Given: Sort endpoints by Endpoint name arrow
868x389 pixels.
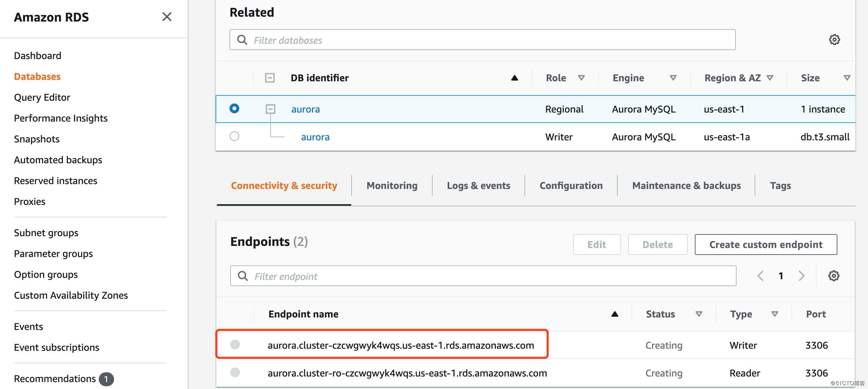Looking at the screenshot, I should 614,314.
